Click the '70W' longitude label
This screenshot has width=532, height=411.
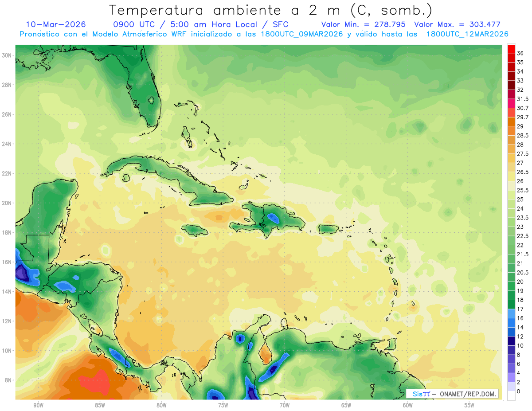point(285,405)
